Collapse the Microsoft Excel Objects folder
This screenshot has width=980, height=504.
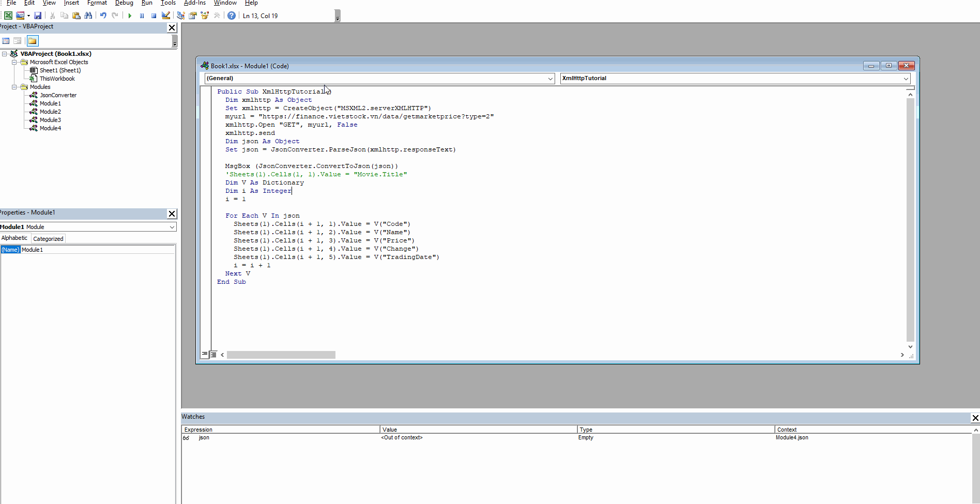tap(14, 62)
